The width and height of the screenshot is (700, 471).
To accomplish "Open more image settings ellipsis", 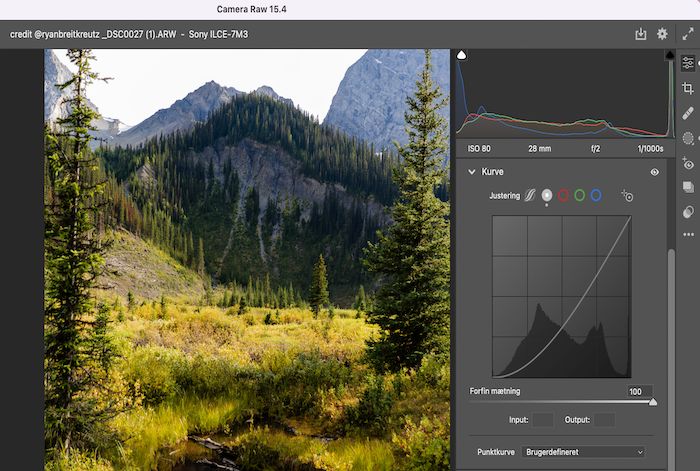I will point(688,234).
